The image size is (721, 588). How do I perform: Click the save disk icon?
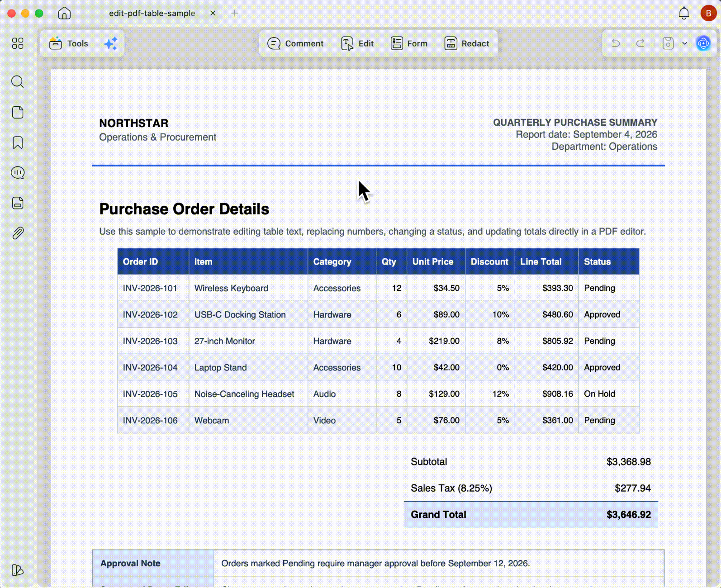(x=668, y=43)
